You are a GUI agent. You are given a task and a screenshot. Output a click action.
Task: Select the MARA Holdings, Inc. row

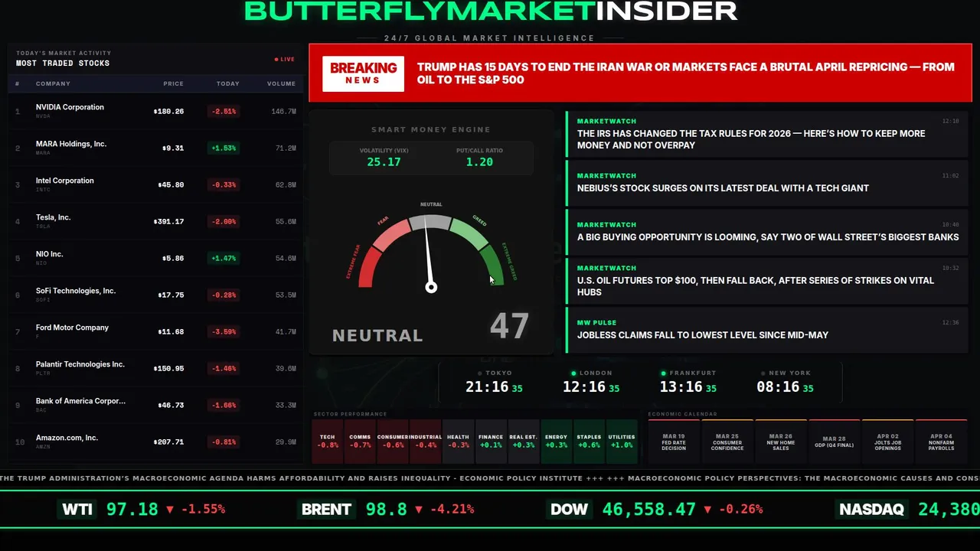(x=156, y=148)
